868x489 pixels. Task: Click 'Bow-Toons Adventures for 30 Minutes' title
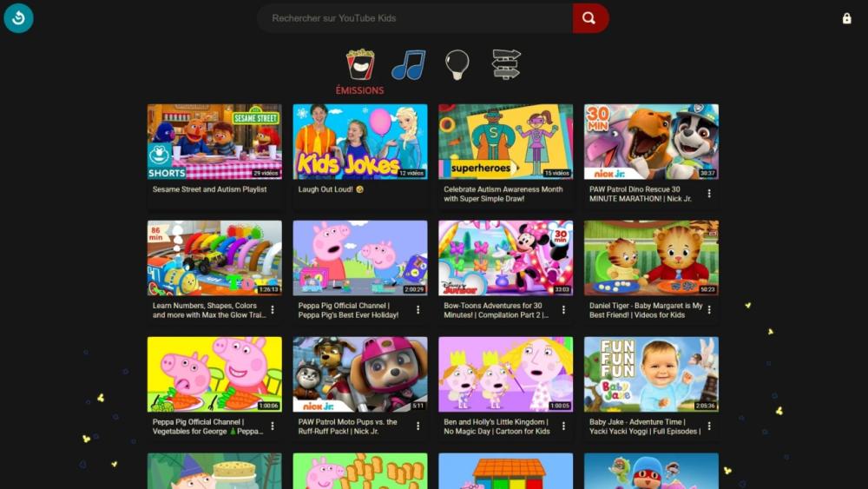pos(496,310)
